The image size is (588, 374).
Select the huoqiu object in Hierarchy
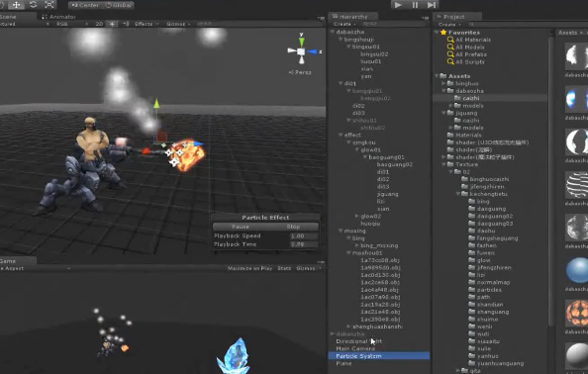[370, 224]
